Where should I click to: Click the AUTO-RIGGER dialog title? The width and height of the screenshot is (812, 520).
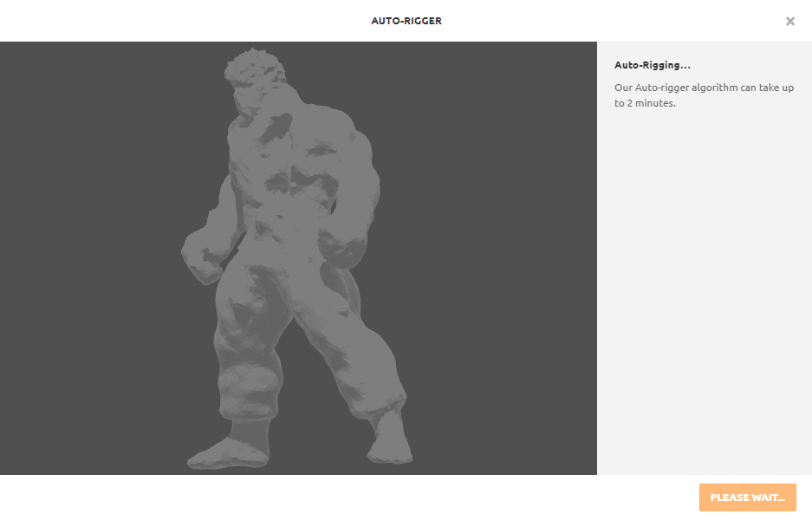coord(406,21)
